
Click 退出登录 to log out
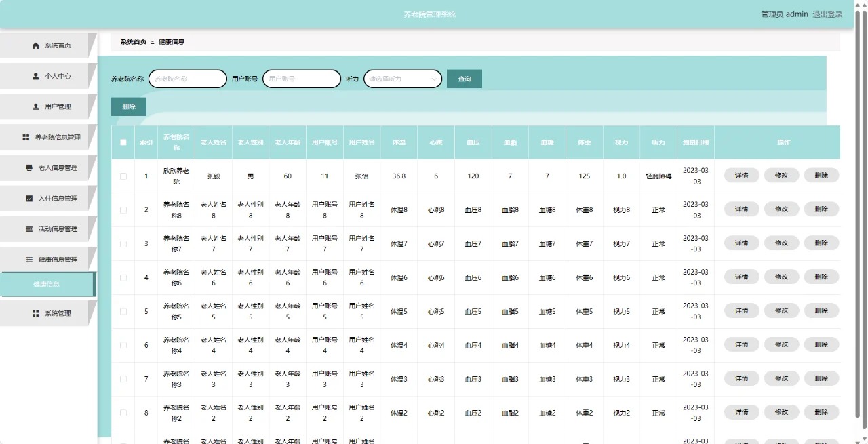827,14
